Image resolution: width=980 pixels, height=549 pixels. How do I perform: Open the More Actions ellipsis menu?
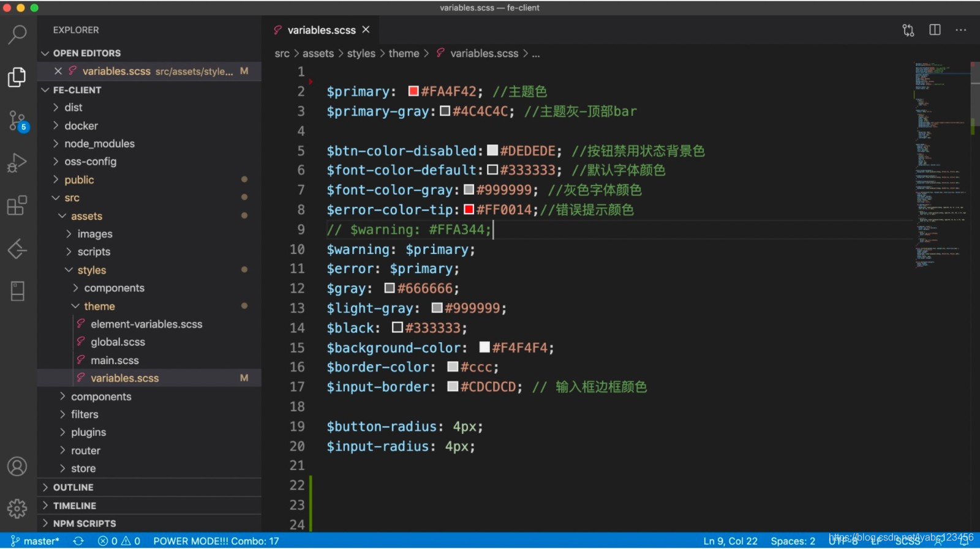coord(961,30)
